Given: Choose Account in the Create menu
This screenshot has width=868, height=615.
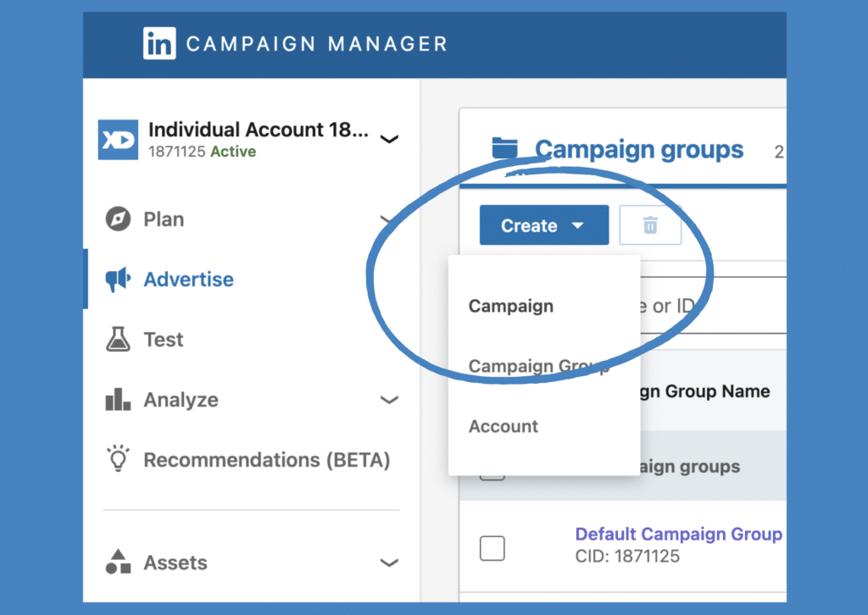Looking at the screenshot, I should tap(504, 426).
